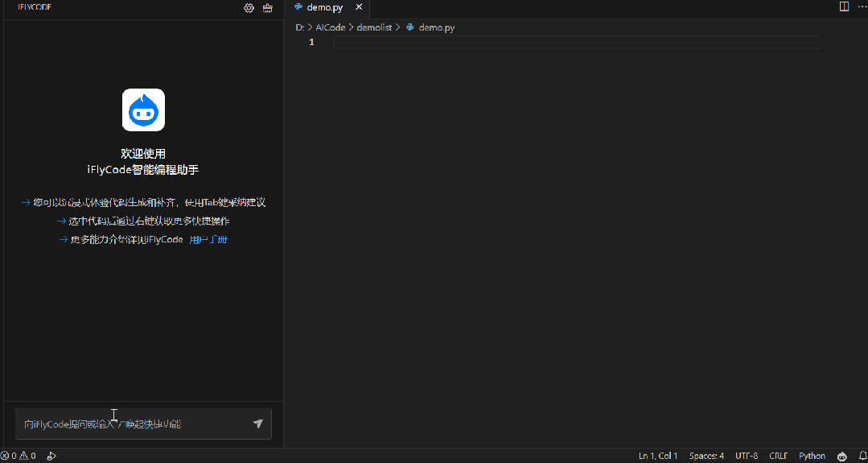Click the iFlyCode robot logo
The image size is (868, 463).
(x=143, y=110)
